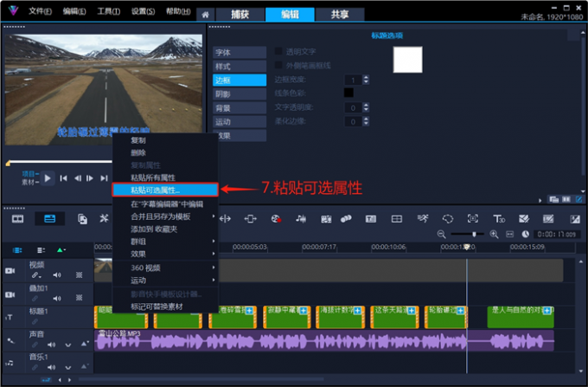Select the 字体 options category
This screenshot has height=387, width=588.
240,53
